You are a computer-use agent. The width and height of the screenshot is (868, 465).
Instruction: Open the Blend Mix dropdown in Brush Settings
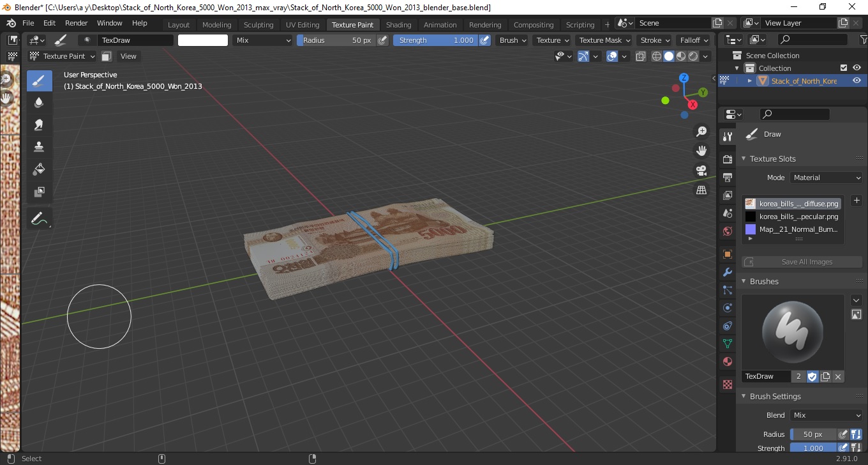click(827, 415)
